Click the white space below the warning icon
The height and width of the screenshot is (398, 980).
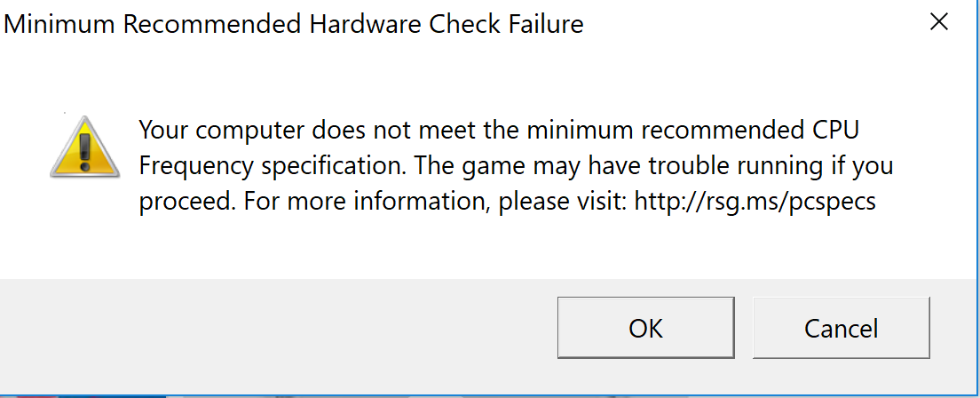pyautogui.click(x=83, y=231)
